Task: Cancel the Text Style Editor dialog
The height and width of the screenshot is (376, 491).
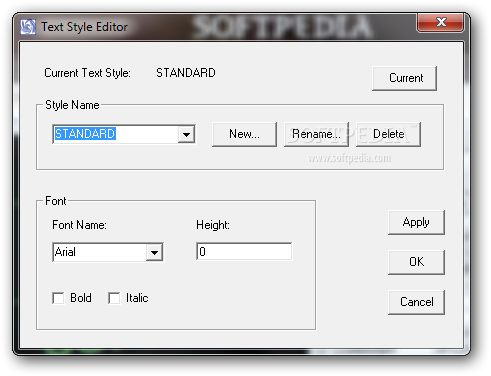Action: pyautogui.click(x=416, y=302)
